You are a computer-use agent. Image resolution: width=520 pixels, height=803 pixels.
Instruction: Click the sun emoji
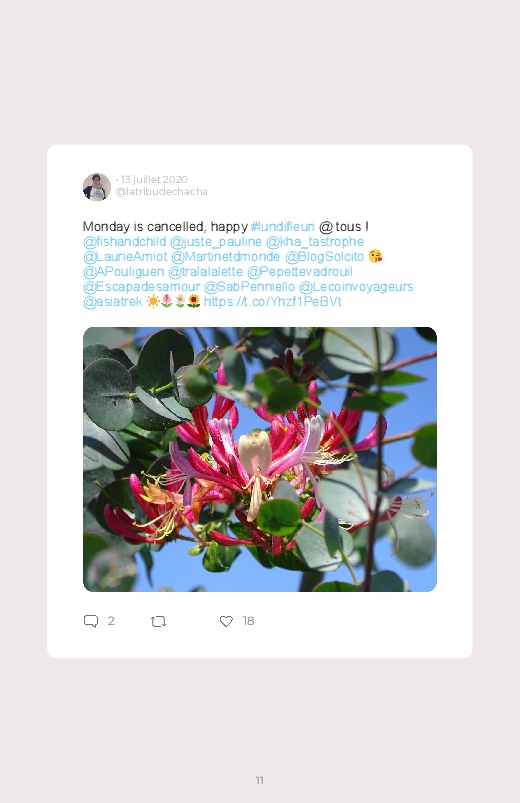click(153, 302)
